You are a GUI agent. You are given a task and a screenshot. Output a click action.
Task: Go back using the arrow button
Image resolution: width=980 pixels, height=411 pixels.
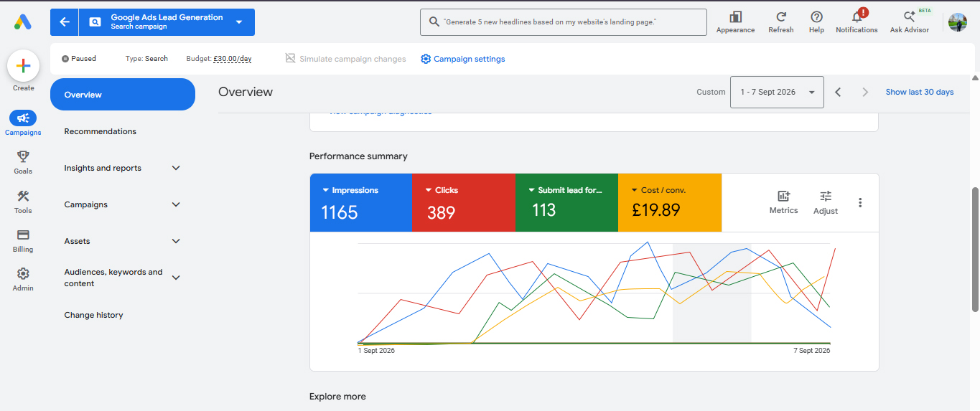click(x=65, y=22)
